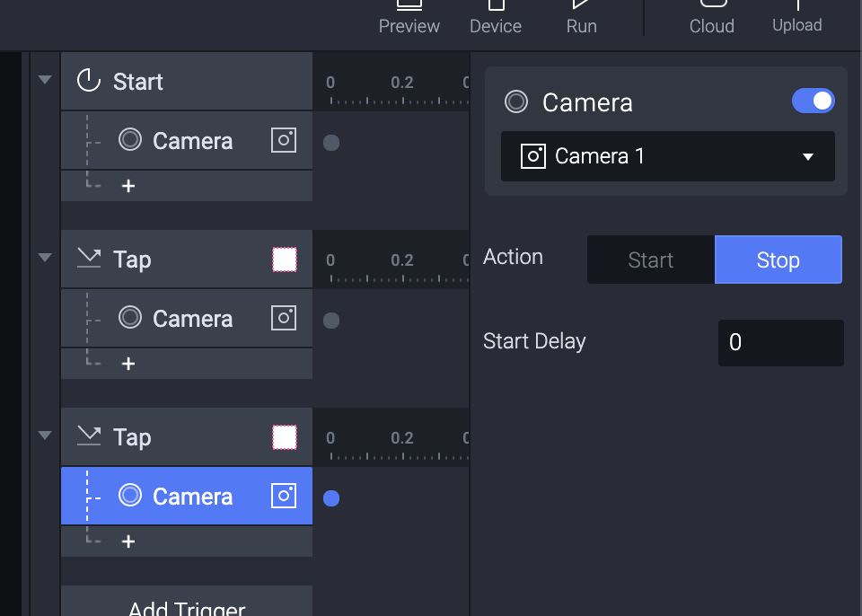Click the first Tap trigger arrow icon
862x616 pixels.
point(88,260)
